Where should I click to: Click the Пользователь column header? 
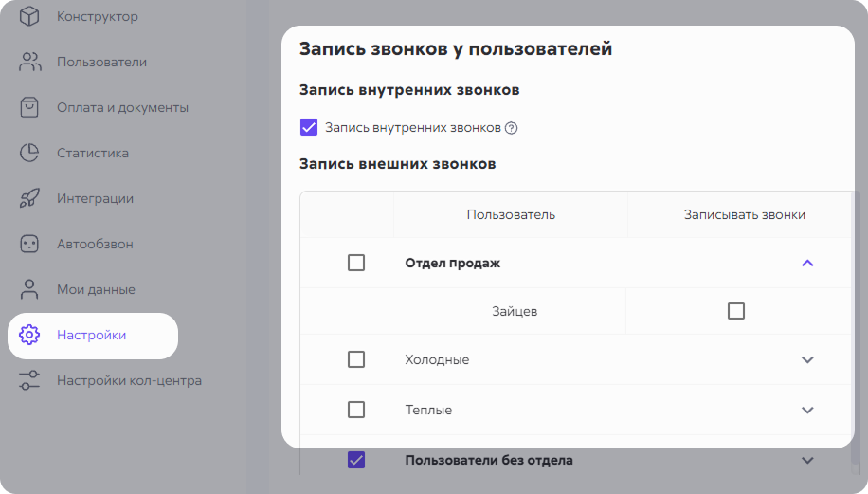[511, 215]
